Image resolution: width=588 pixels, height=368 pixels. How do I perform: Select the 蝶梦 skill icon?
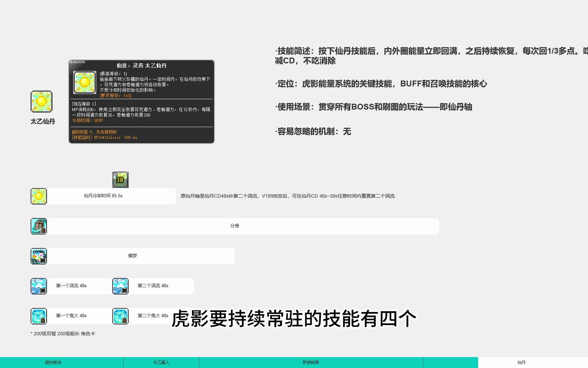[x=39, y=256]
